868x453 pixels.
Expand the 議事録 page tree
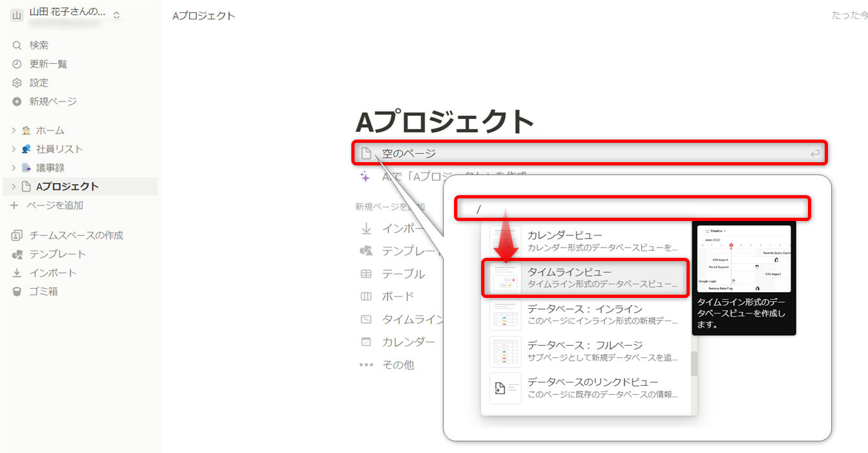14,168
